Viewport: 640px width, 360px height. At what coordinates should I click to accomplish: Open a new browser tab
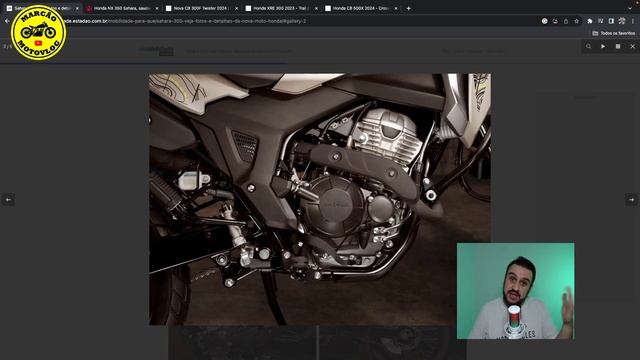[409, 8]
